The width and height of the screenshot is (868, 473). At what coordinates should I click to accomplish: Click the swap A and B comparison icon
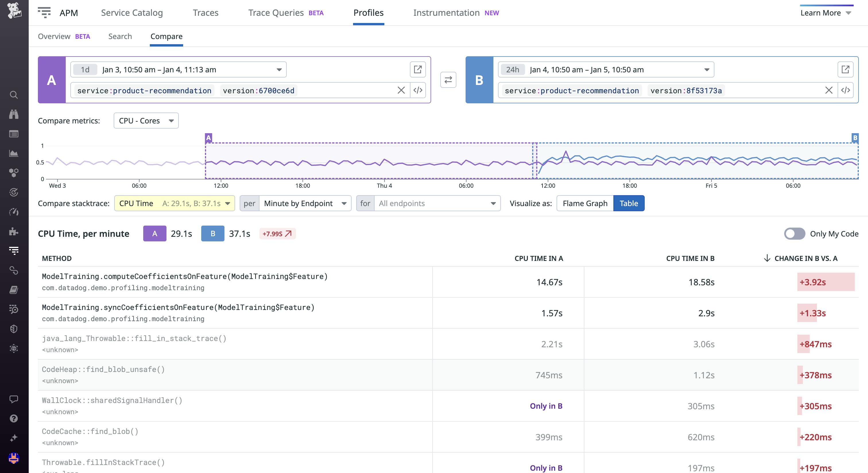tap(448, 80)
